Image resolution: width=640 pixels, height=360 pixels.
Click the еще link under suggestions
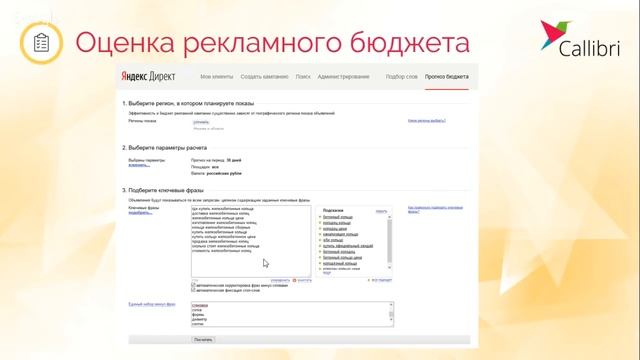click(327, 273)
